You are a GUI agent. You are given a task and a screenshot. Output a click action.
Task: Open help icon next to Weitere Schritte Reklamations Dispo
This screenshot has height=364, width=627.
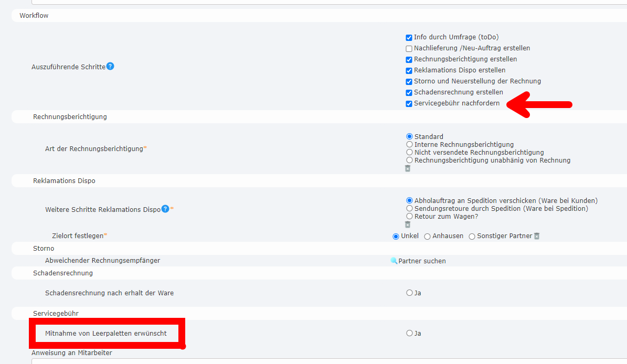click(165, 209)
